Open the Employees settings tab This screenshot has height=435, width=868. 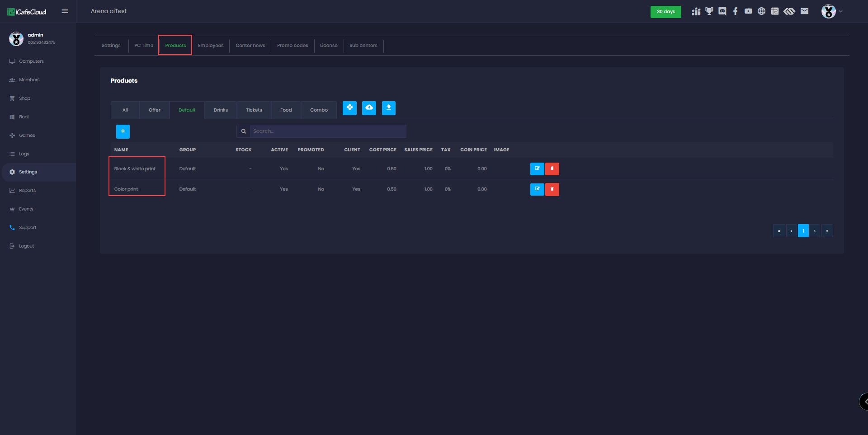[x=211, y=46]
